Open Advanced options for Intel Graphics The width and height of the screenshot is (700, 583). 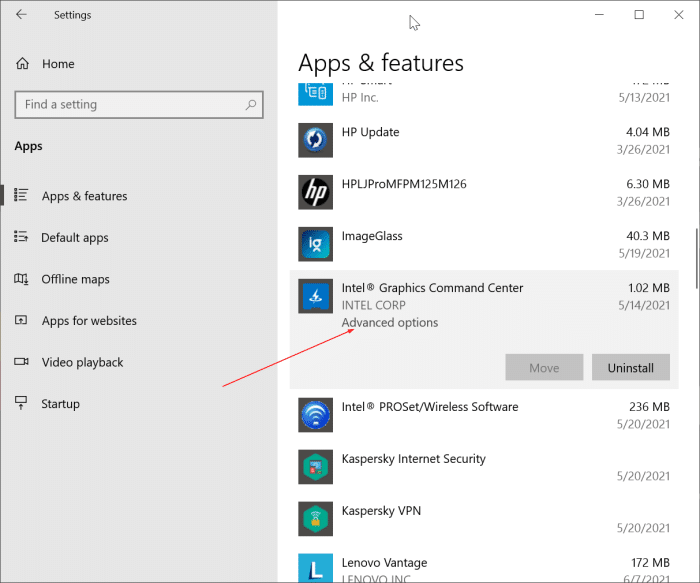click(x=390, y=322)
